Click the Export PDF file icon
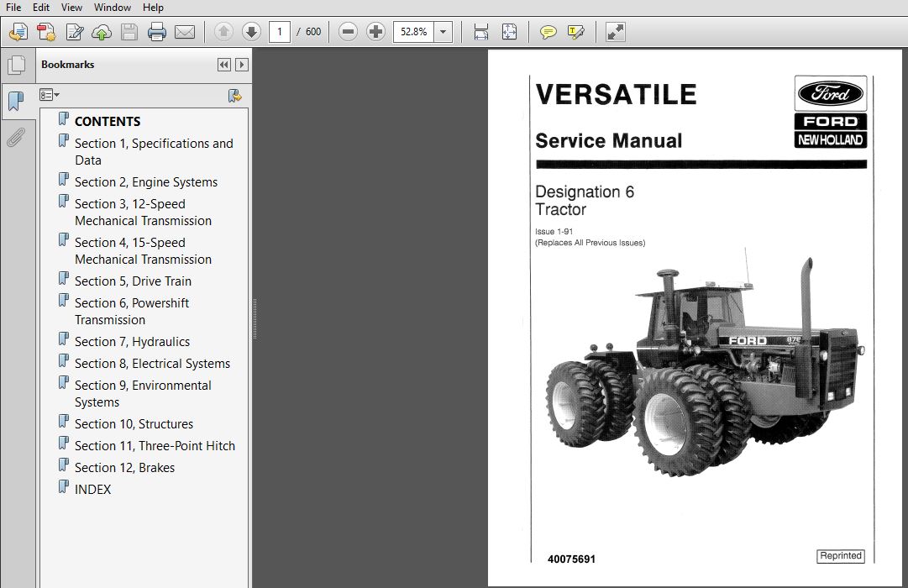This screenshot has width=908, height=588. click(x=46, y=32)
